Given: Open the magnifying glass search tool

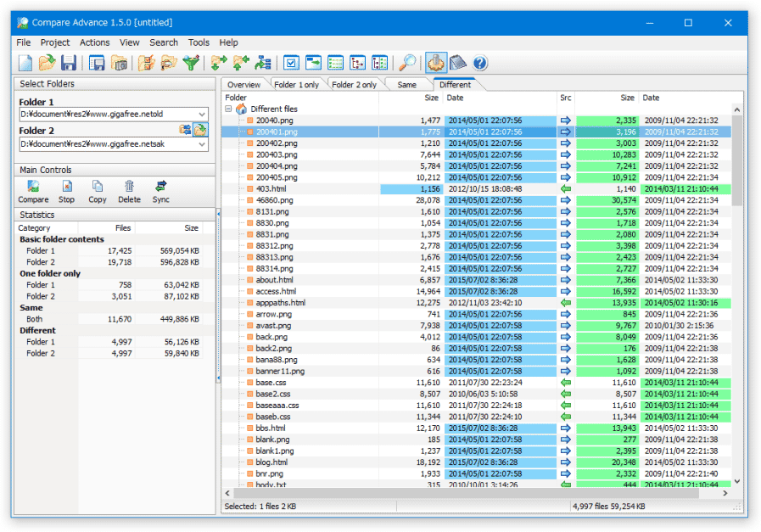Looking at the screenshot, I should [x=407, y=63].
